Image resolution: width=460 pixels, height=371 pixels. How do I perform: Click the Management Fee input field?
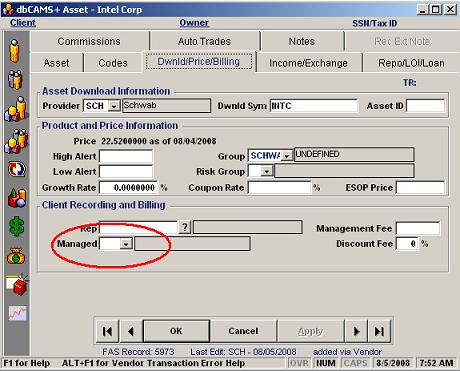click(418, 228)
